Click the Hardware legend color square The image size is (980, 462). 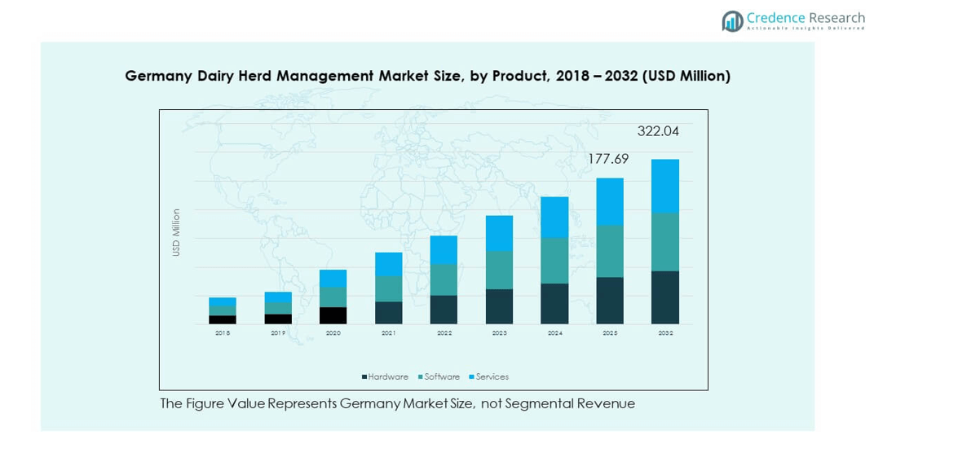click(x=364, y=377)
